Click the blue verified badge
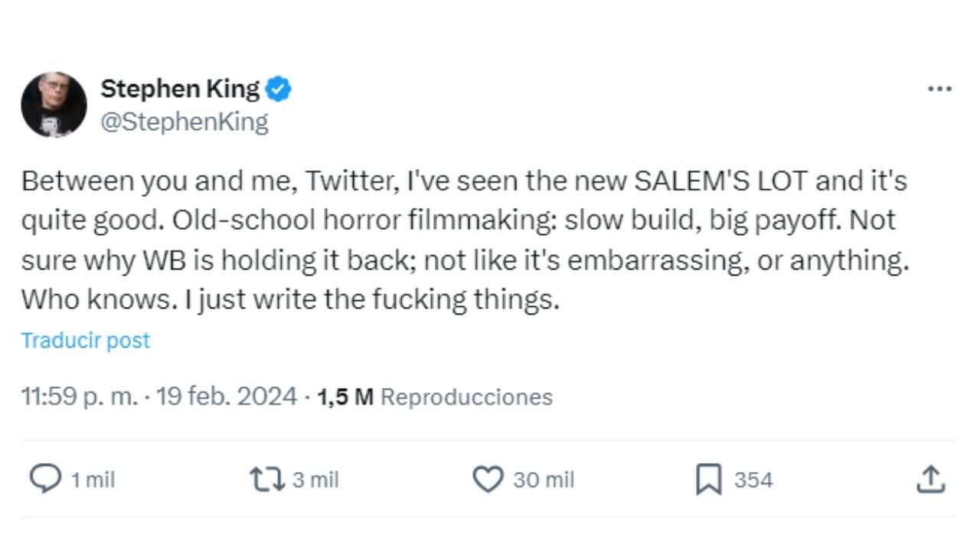 (x=278, y=90)
